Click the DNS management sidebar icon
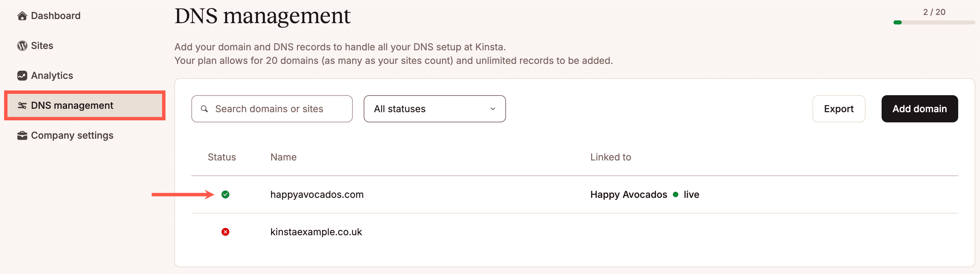 pos(22,105)
